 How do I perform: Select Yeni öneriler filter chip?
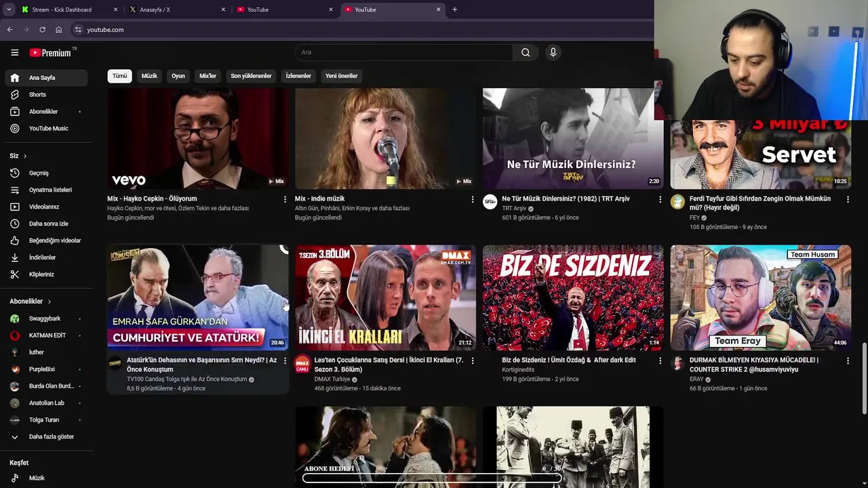(x=341, y=76)
